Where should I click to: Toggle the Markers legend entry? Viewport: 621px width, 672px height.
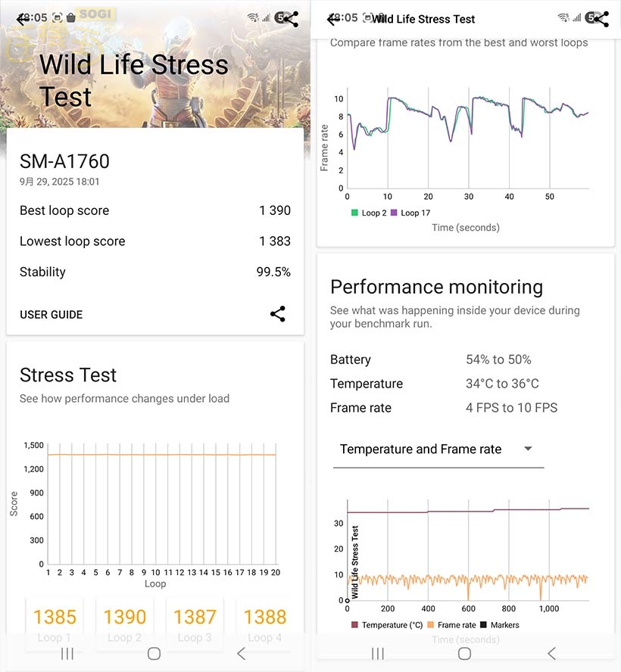pos(500,625)
